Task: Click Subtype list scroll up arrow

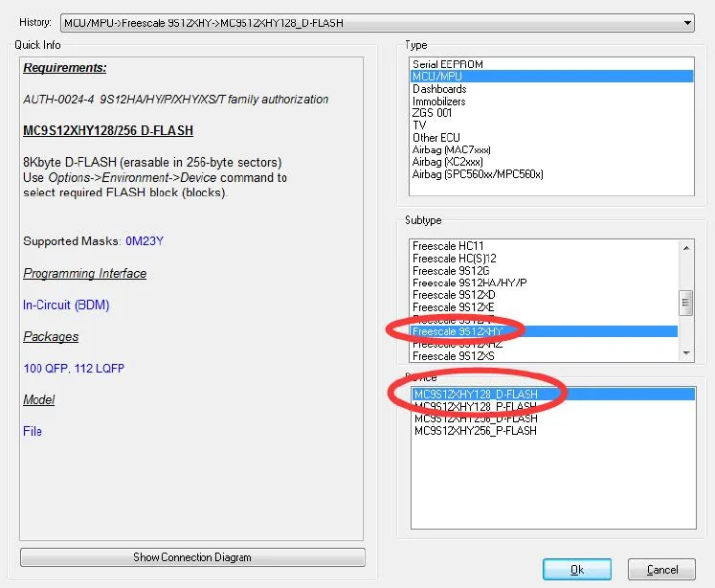Action: [x=686, y=248]
